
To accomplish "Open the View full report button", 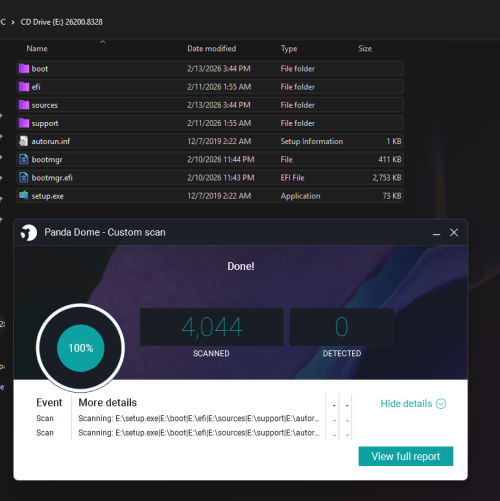I will tap(406, 456).
